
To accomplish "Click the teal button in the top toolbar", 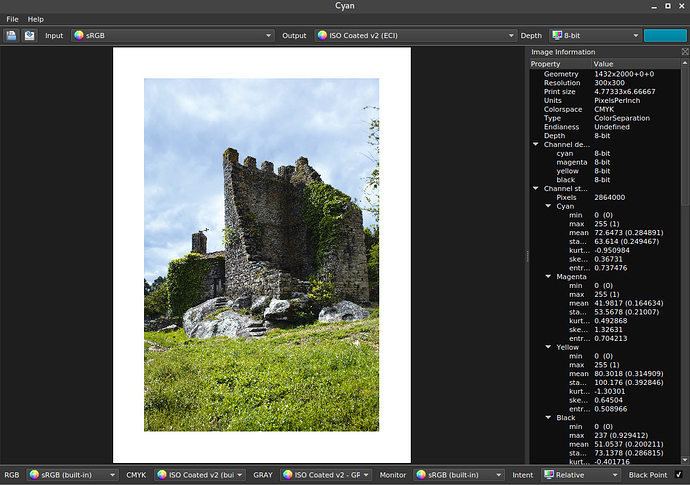I will (665, 35).
